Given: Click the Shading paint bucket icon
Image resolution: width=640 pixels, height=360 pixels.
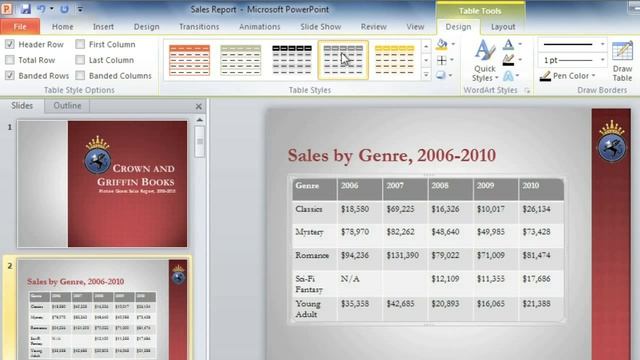Looking at the screenshot, I should point(441,44).
